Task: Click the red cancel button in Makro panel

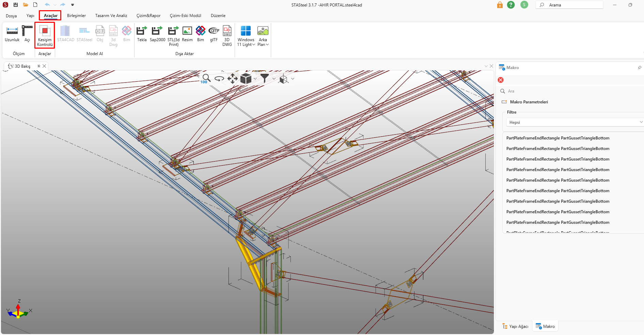Action: point(501,80)
